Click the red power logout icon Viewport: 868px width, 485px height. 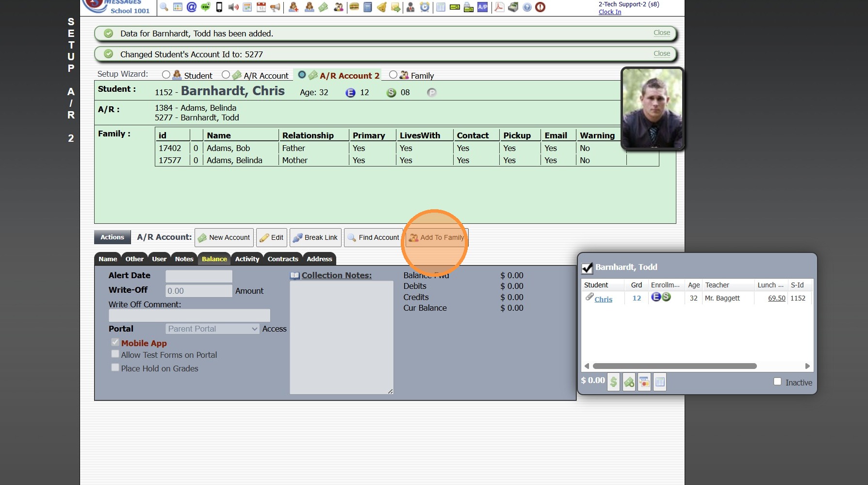540,7
